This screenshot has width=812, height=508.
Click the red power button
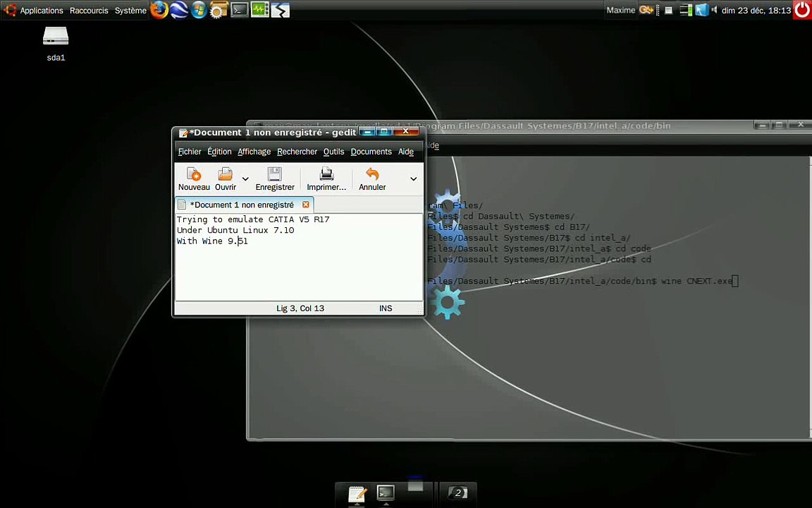tap(802, 10)
